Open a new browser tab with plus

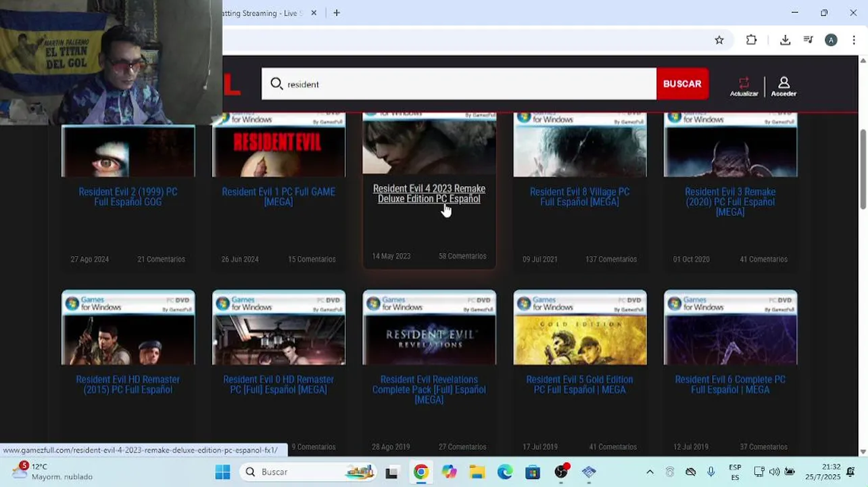click(x=337, y=13)
